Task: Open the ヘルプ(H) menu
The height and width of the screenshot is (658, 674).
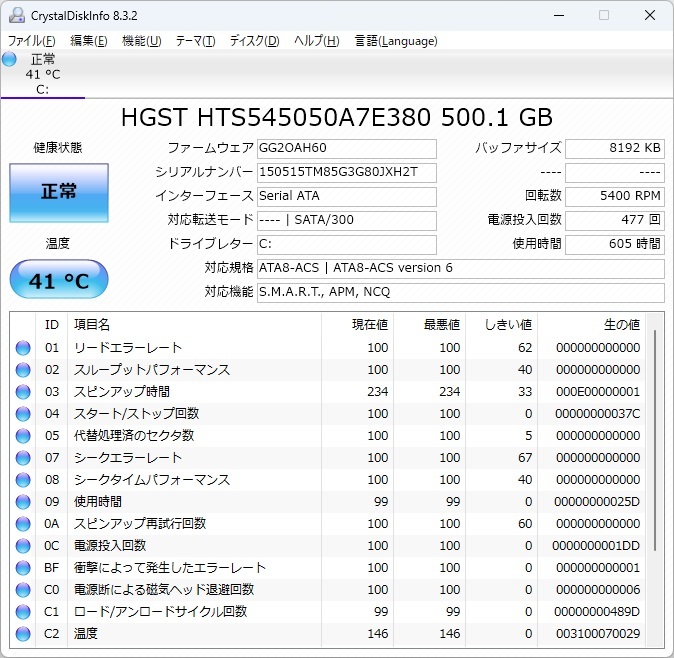Action: pos(317,41)
